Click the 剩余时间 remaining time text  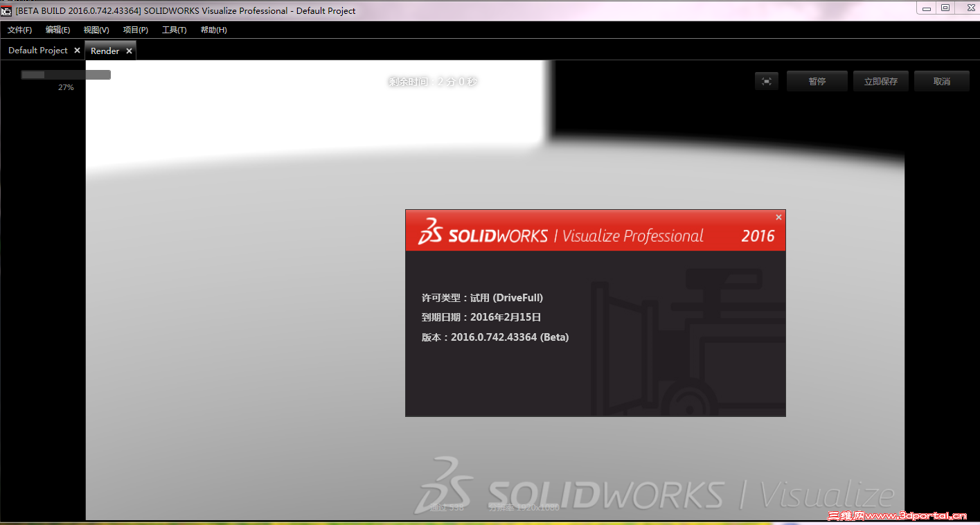click(x=433, y=82)
